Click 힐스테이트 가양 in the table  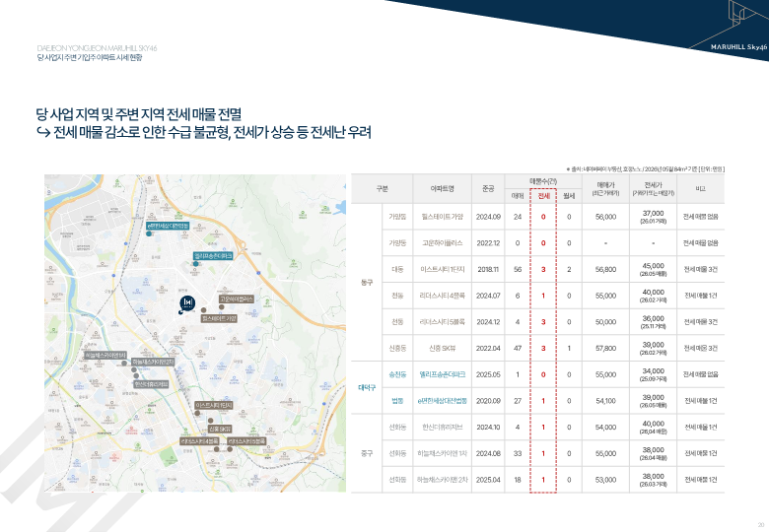click(x=443, y=217)
